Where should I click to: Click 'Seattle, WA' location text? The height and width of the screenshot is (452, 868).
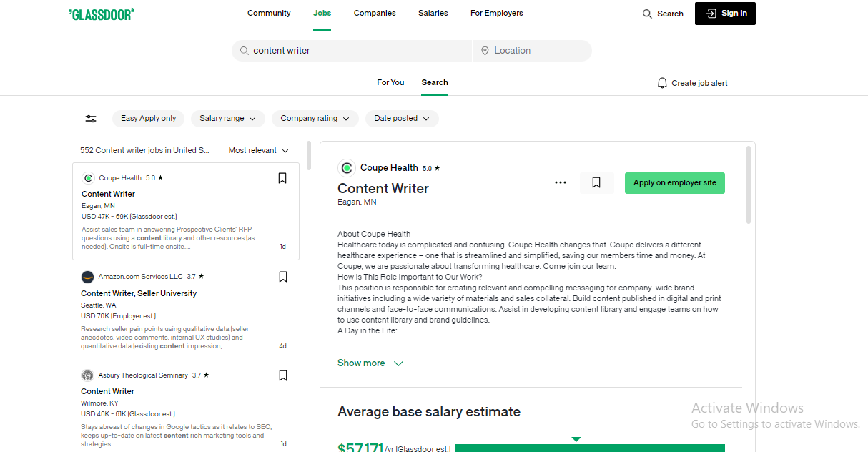pos(98,305)
